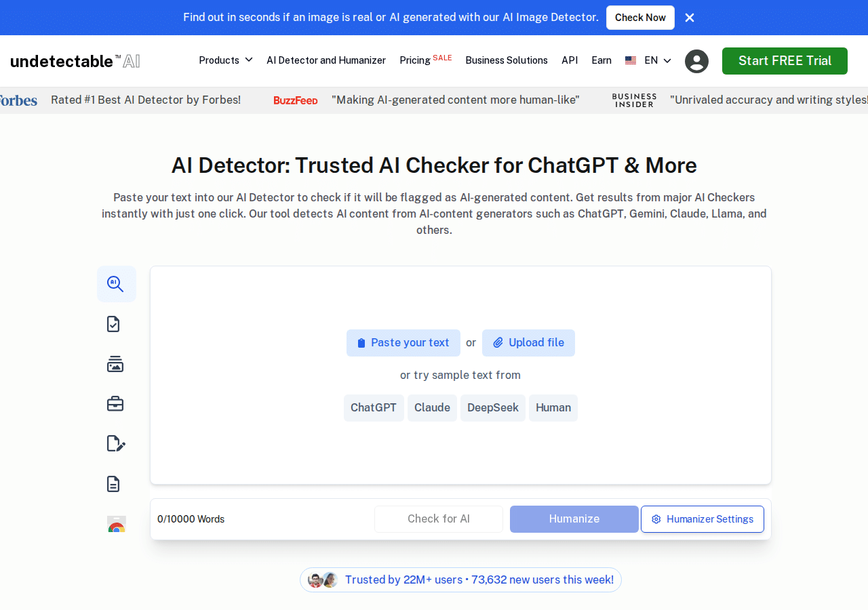Open the plain document sidebar icon
Screen dimensions: 868x610
(113, 484)
